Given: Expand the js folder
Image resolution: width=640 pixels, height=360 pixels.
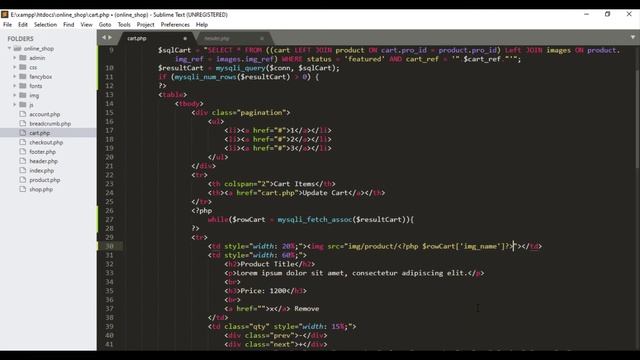Looking at the screenshot, I should pos(15,104).
